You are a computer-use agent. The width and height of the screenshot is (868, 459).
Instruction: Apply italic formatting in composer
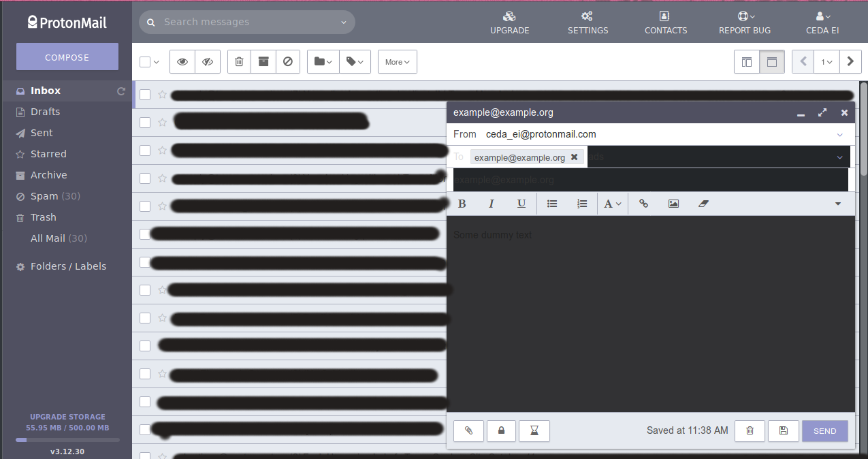(x=492, y=204)
